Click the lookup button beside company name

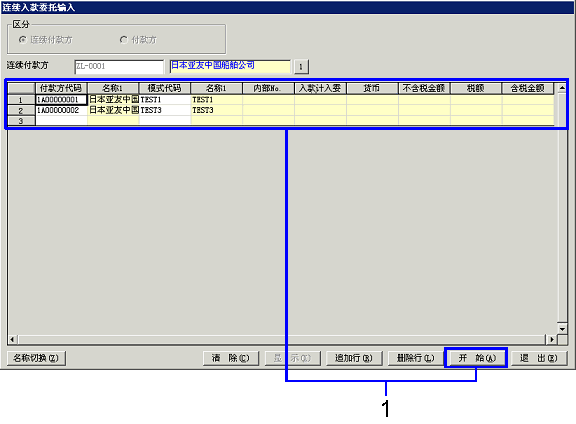pyautogui.click(x=301, y=67)
